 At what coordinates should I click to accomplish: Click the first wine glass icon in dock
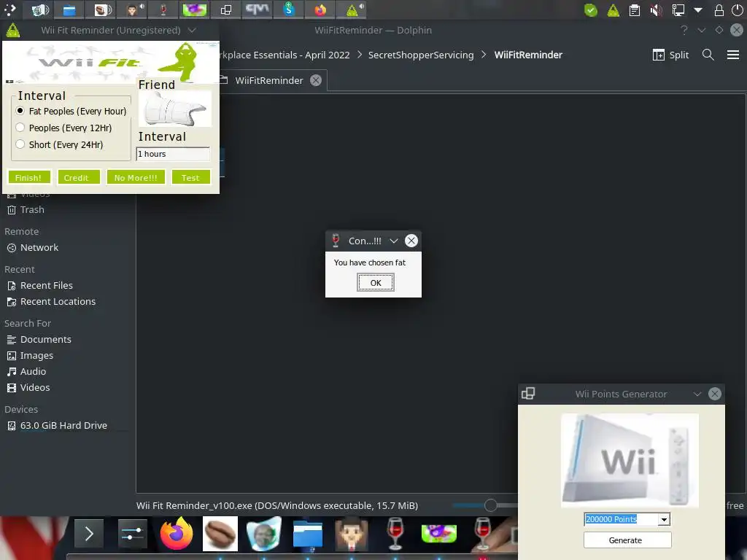coord(395,534)
